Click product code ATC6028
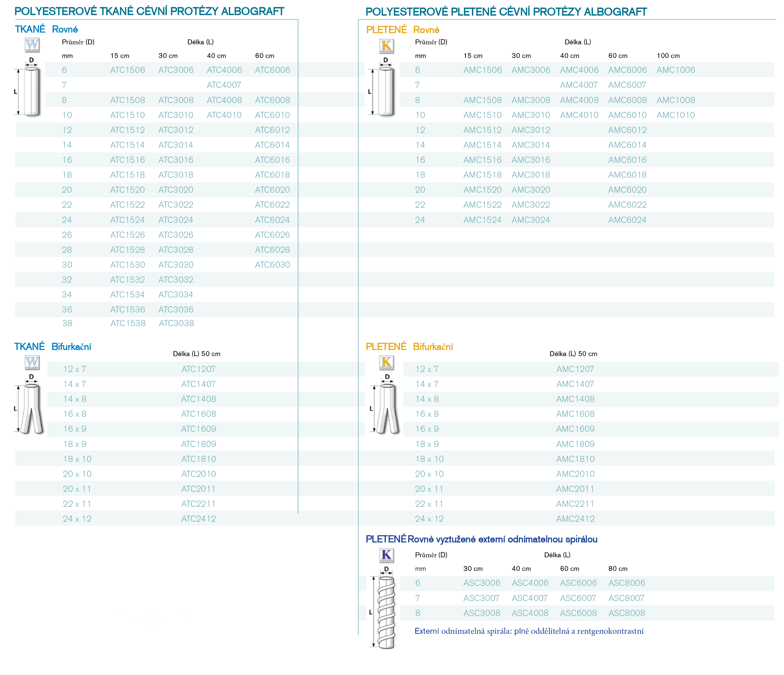This screenshot has height=675, width=784. coord(272,250)
